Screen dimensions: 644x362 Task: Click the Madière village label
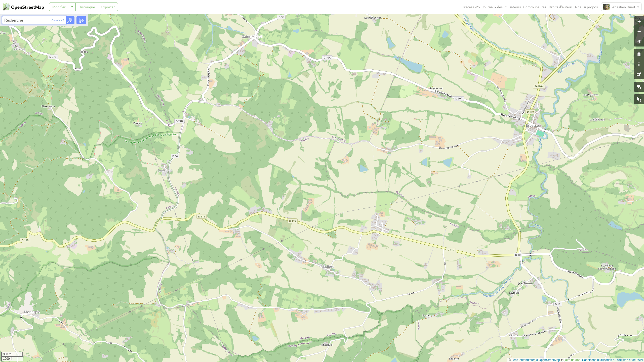(x=328, y=266)
